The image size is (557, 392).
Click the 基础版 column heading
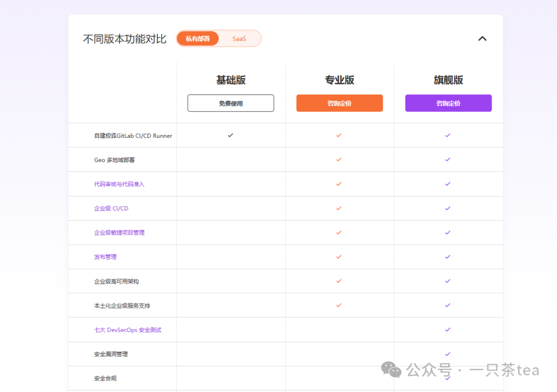(x=231, y=80)
